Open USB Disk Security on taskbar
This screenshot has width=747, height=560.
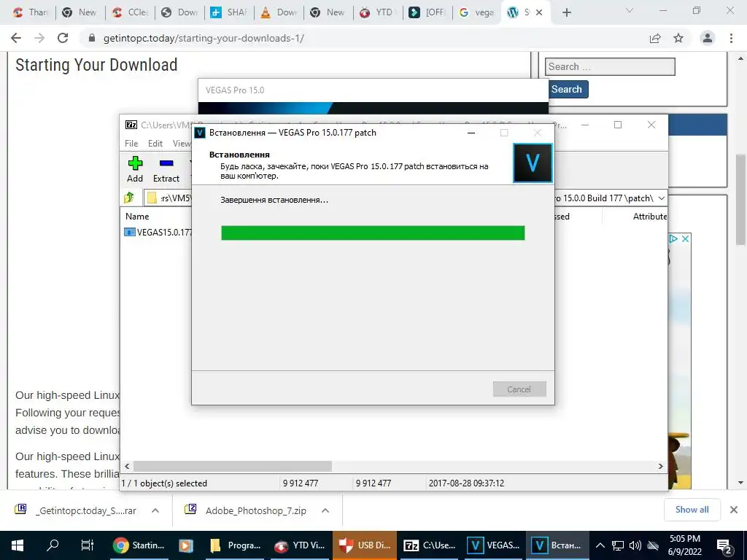pos(365,545)
